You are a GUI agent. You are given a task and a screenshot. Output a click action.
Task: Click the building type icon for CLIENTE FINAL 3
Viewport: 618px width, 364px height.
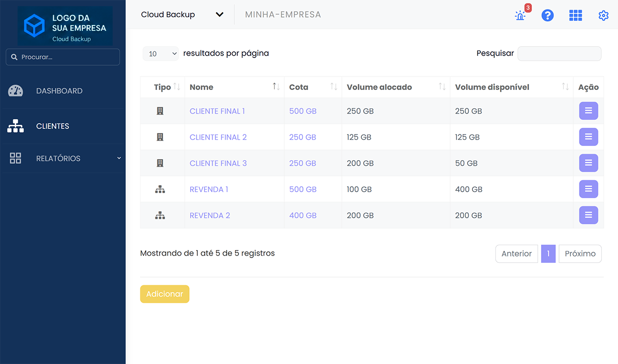[x=160, y=163]
